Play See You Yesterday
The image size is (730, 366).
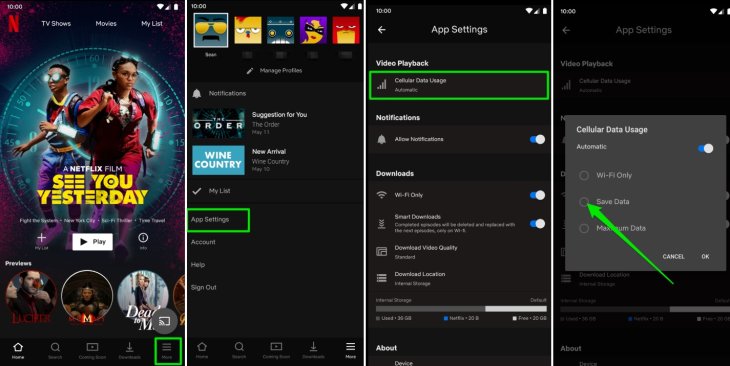(x=93, y=242)
